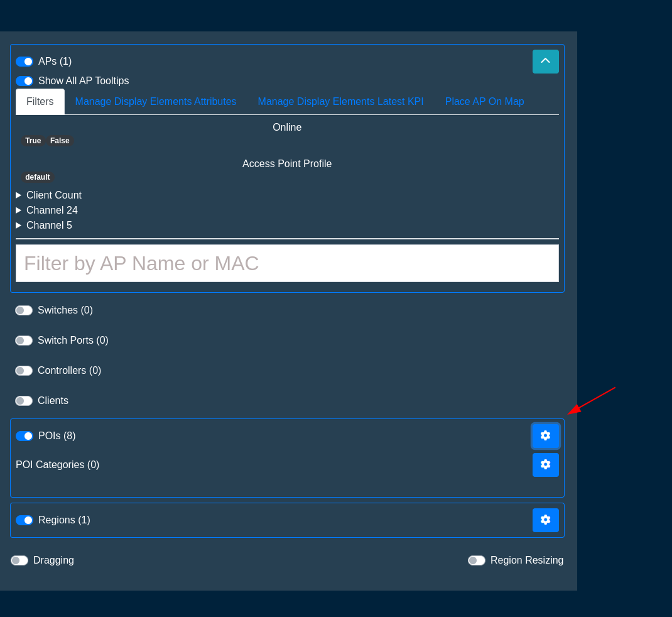Expand the Channel 5 filter
This screenshot has width=672, height=617.
[49, 226]
